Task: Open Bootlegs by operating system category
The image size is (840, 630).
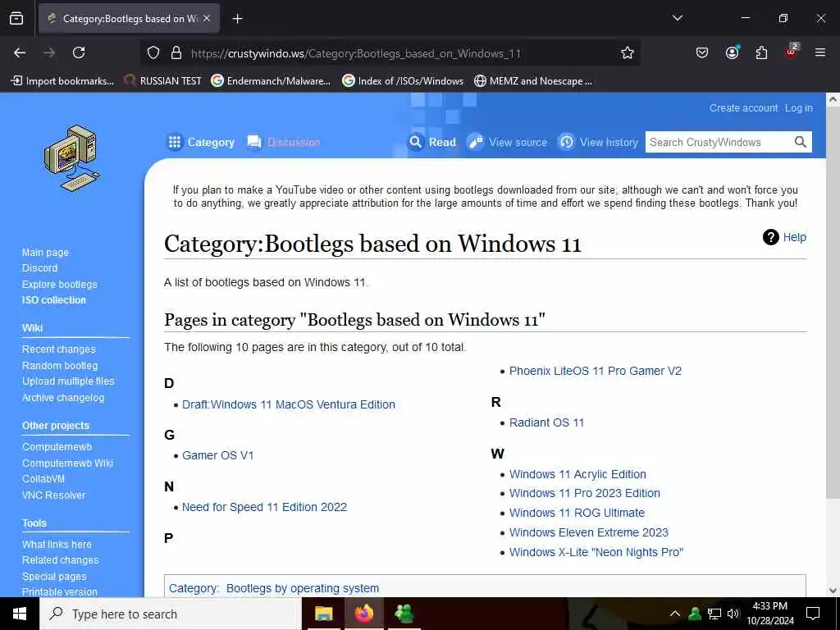Action: coord(303,588)
